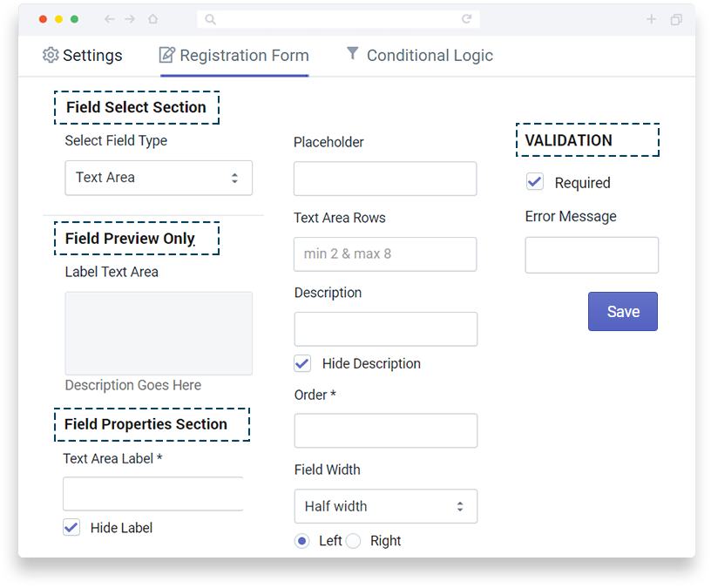Select the Right alignment radio button
The width and height of the screenshot is (711, 588).
[x=353, y=541]
